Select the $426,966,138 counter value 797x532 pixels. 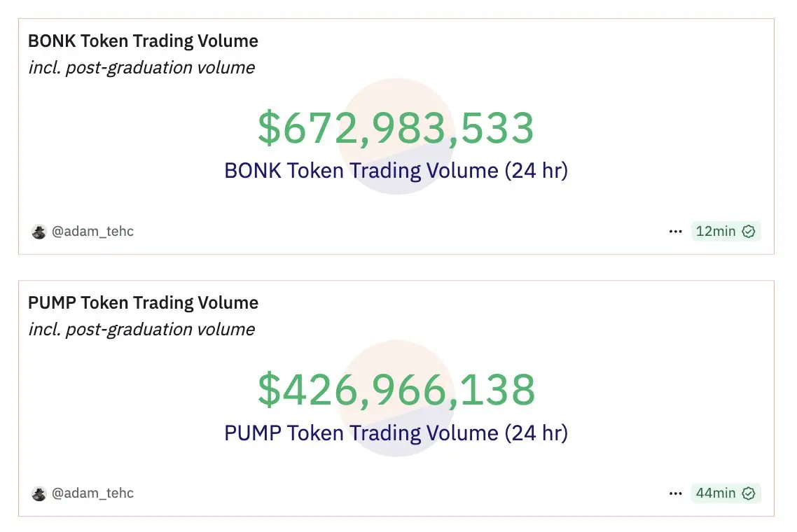click(396, 390)
